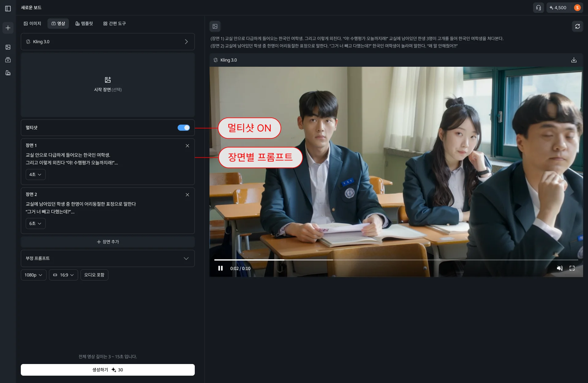This screenshot has width=588, height=383.
Task: Open the image gallery sidebar icon
Action: coord(8,47)
